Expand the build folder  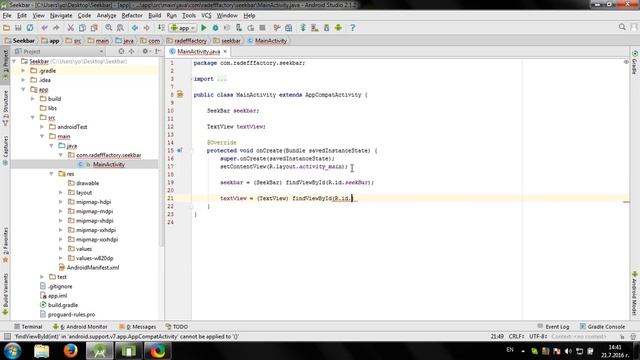pos(33,99)
